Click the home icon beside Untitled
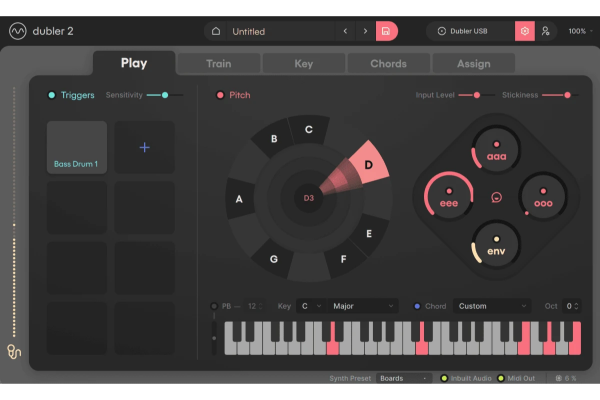The height and width of the screenshot is (400, 600). [x=217, y=31]
